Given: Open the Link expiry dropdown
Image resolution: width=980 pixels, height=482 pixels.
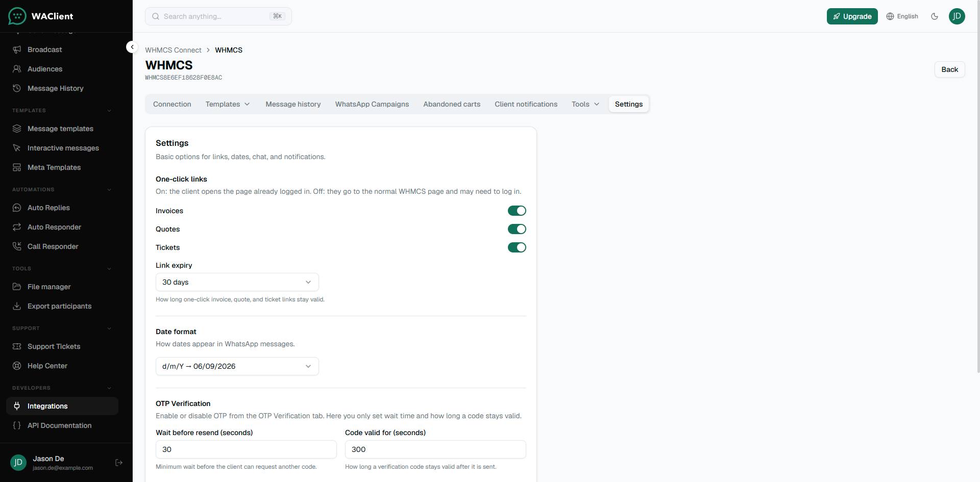Looking at the screenshot, I should 237,282.
